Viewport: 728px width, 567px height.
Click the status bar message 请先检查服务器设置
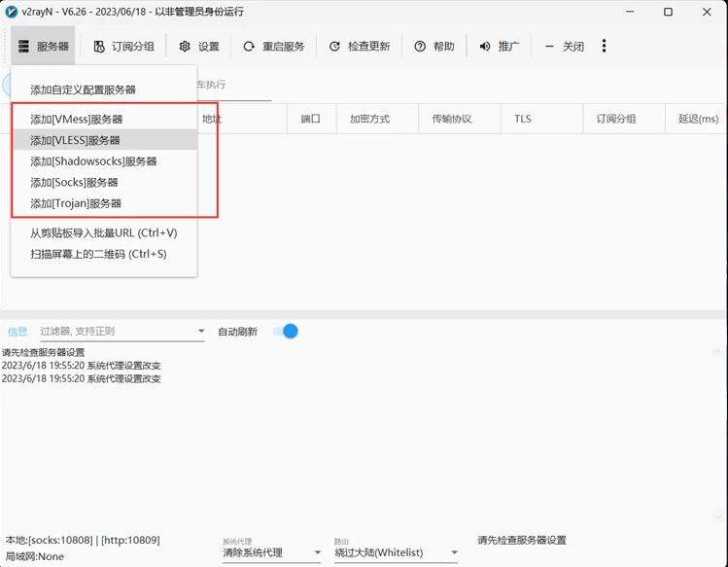[x=522, y=540]
